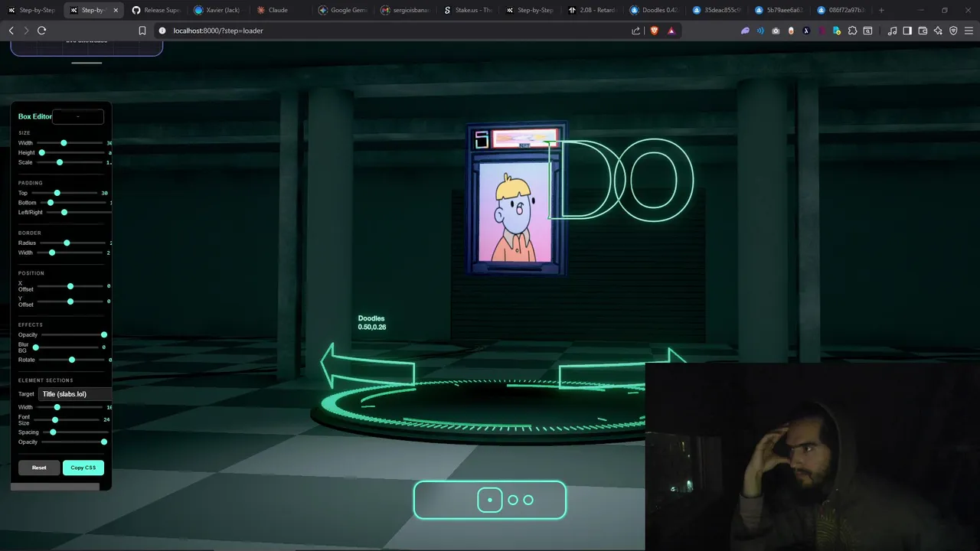The image size is (980, 551).
Task: Select the first pagination dot
Action: pyautogui.click(x=490, y=500)
